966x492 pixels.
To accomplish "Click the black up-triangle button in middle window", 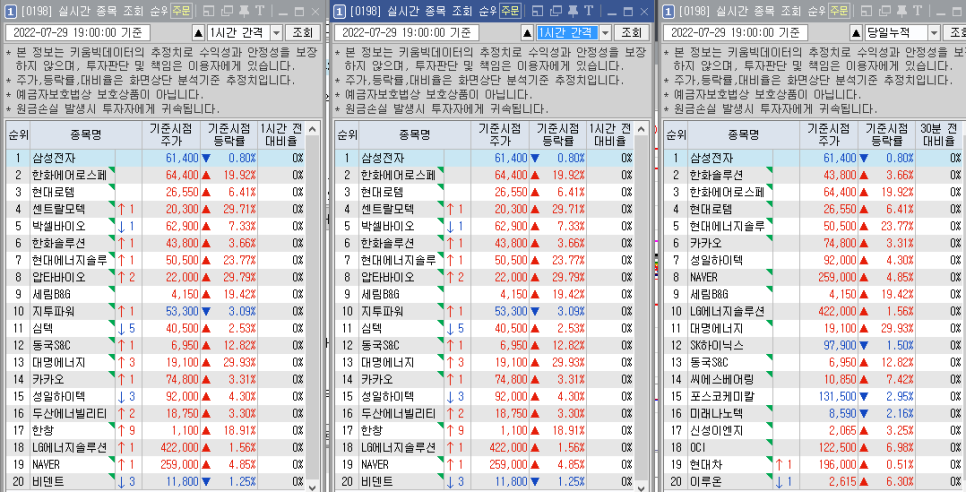I will tap(527, 33).
